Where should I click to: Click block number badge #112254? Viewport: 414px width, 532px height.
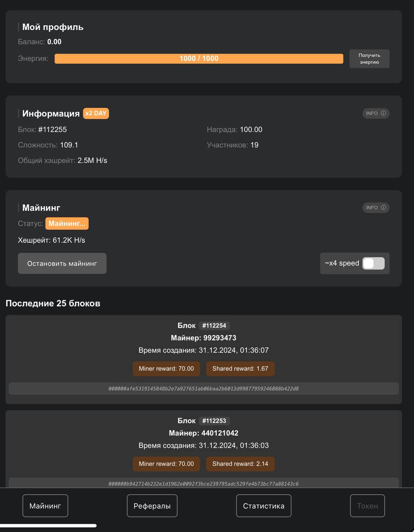click(214, 326)
